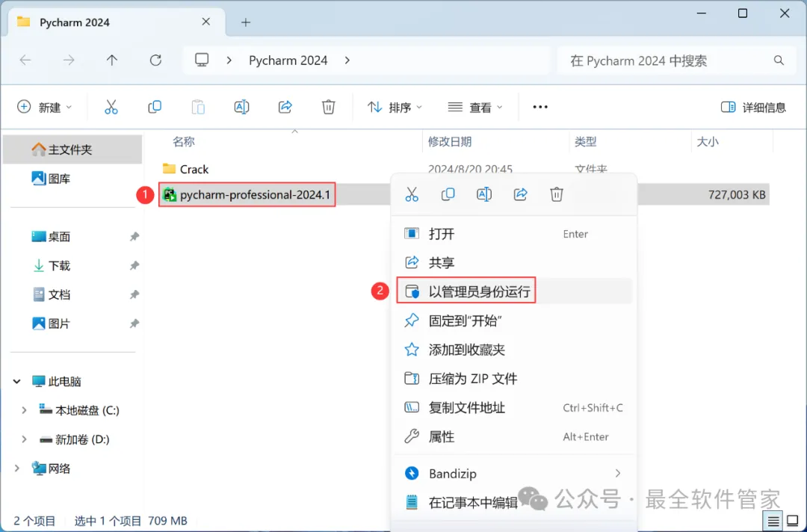Open the three-dots more options menu
Image resolution: width=807 pixels, height=532 pixels.
540,107
